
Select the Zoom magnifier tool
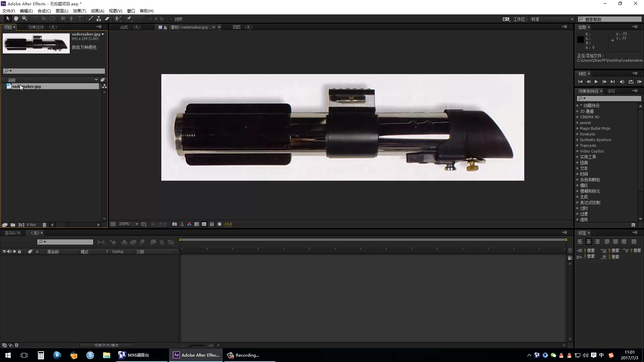(x=24, y=19)
